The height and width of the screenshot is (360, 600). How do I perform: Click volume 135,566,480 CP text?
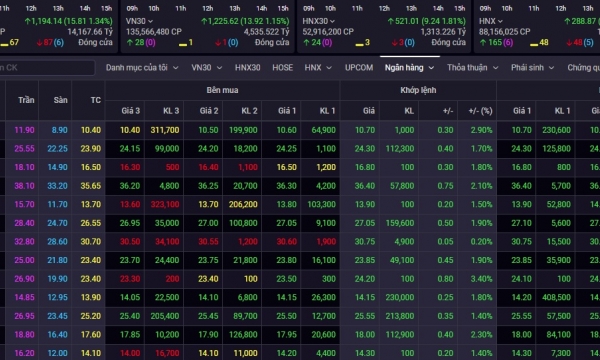click(154, 32)
